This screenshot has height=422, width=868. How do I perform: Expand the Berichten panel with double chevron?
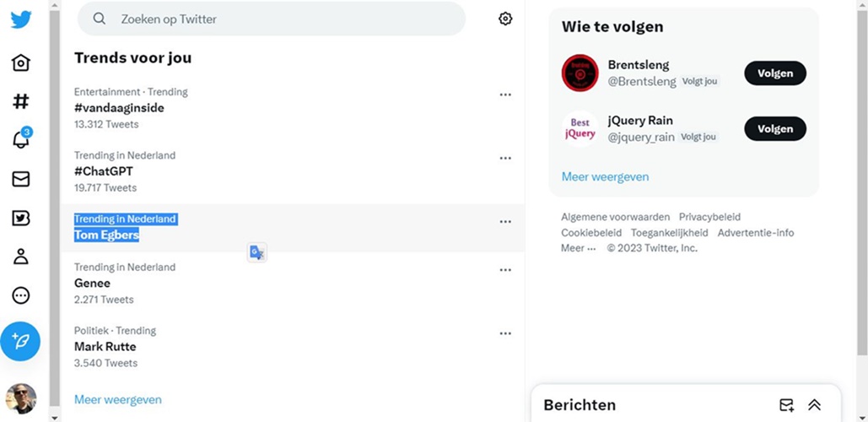pos(814,405)
